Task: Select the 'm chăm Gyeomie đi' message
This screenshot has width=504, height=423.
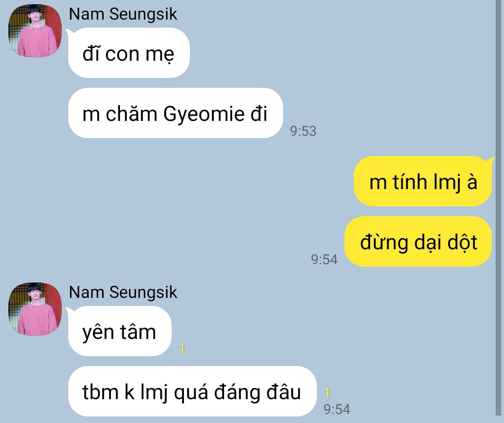Action: 175,113
